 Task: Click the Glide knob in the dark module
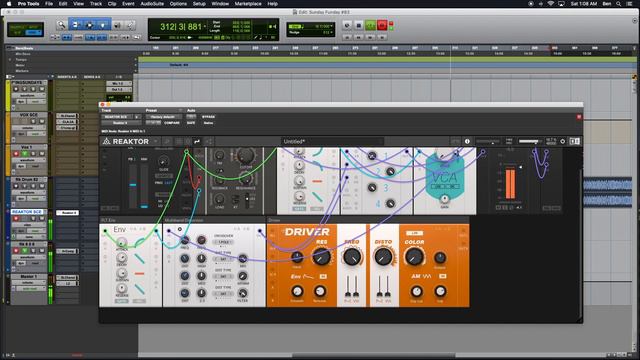click(x=163, y=162)
